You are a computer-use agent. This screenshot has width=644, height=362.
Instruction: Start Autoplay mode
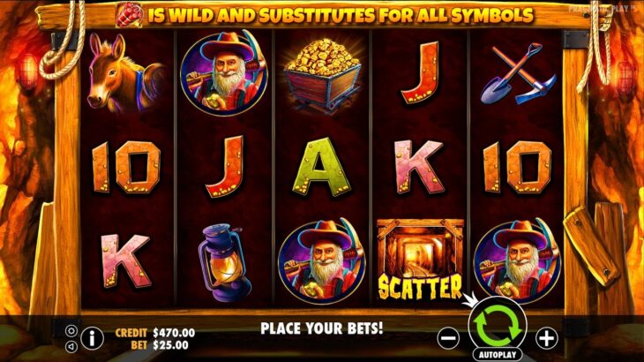[497, 354]
